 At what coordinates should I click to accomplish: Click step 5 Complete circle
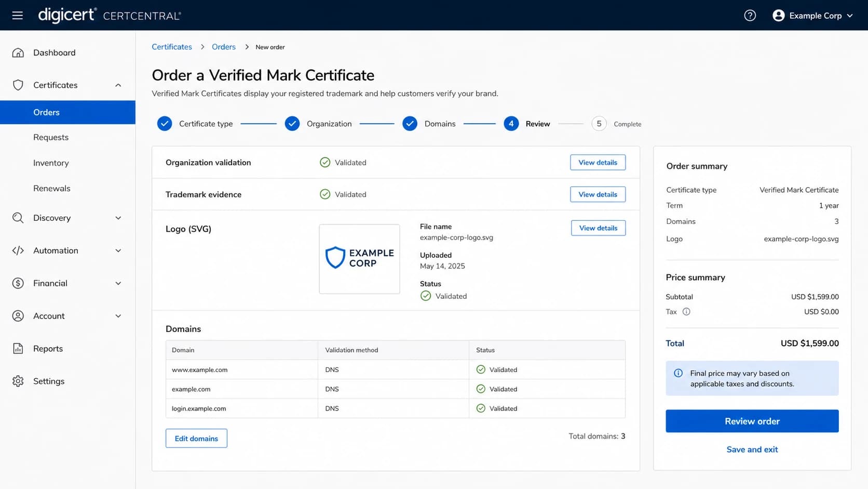[599, 124]
